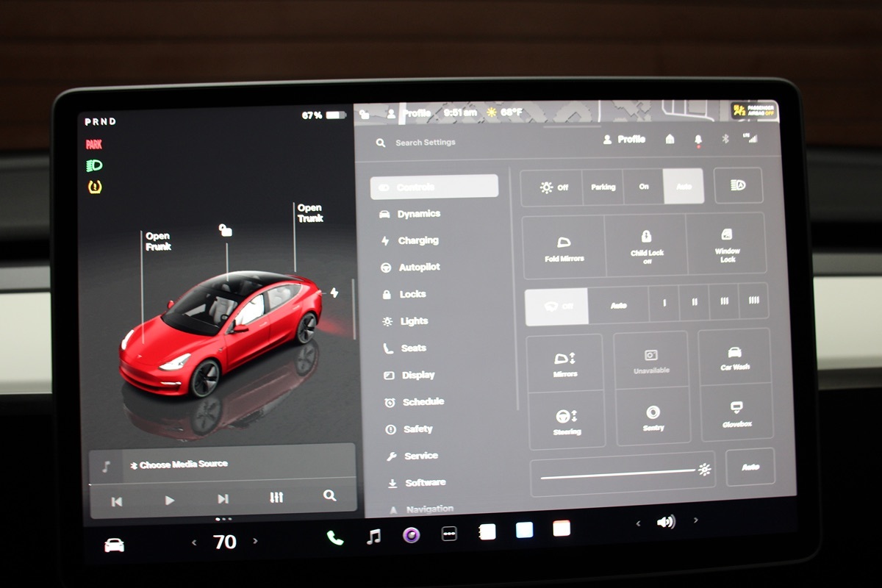Raise volume with right chevron
882x588 pixels.
click(696, 520)
